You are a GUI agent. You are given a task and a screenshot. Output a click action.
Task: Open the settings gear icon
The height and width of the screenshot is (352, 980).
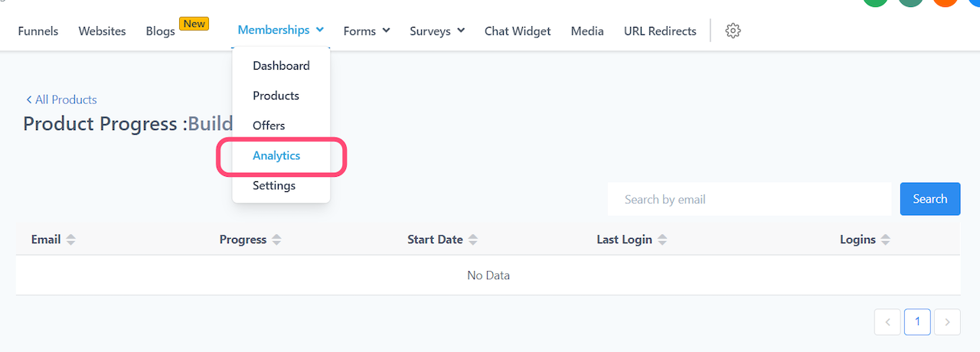pos(733,31)
